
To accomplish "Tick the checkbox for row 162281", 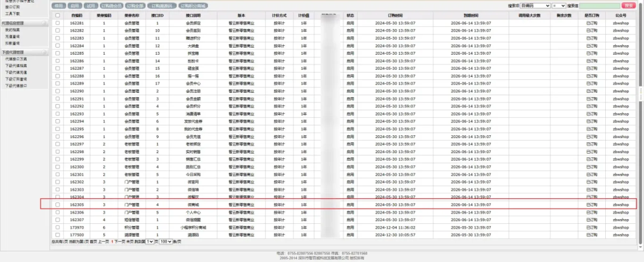I will click(58, 23).
